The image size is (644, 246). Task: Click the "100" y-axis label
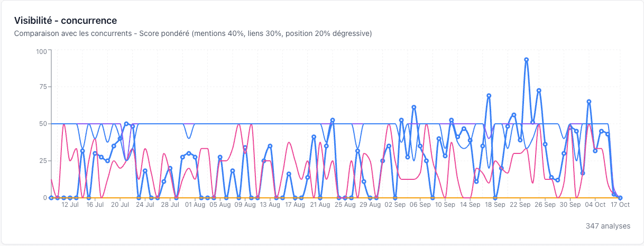41,51
